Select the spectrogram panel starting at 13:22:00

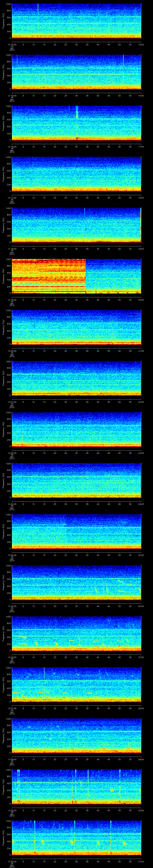pos(76,429)
